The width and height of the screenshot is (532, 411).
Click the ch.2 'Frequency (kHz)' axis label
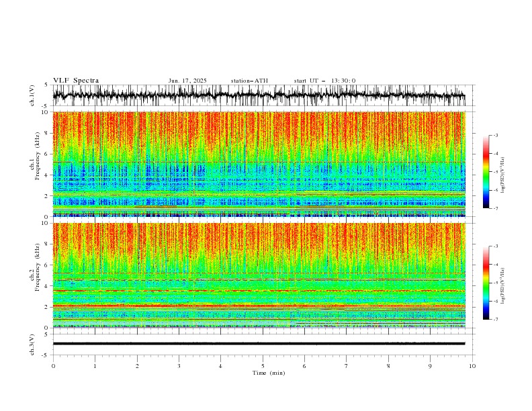(38, 267)
